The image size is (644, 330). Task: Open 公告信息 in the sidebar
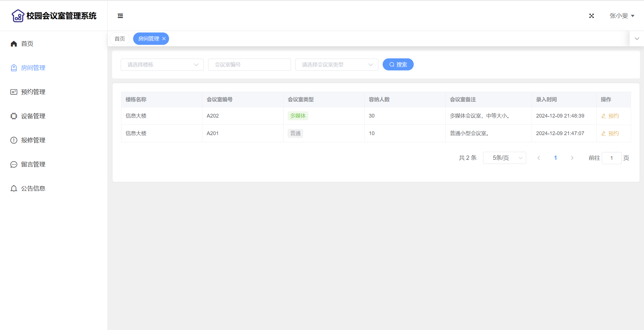[33, 189]
